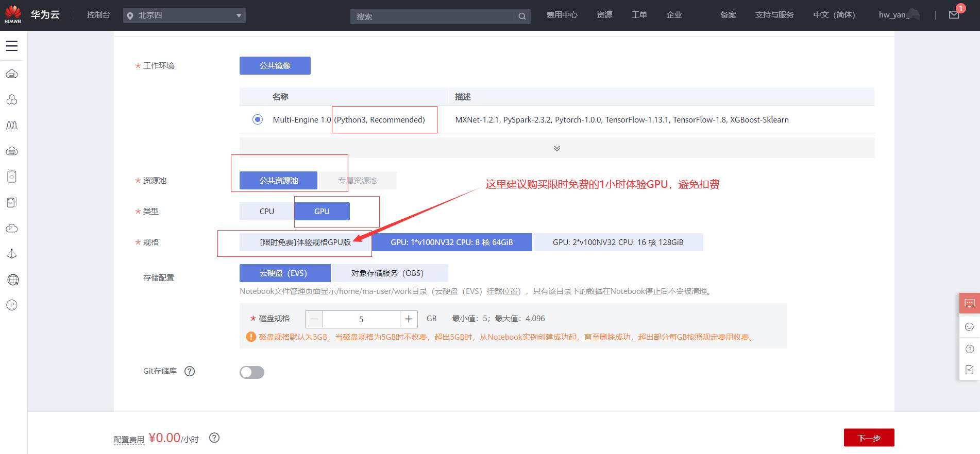This screenshot has height=454, width=980.
Task: Switch to 对象存储服务 (OBS) storage tab
Action: [389, 273]
